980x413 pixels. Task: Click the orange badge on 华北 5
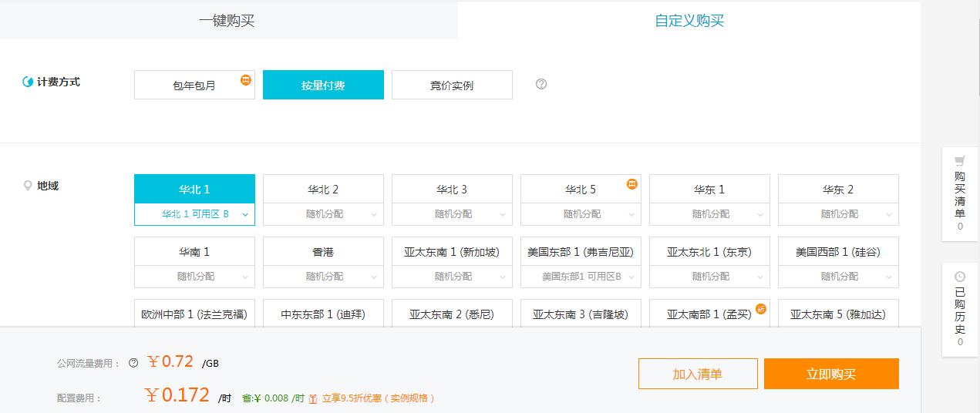(x=632, y=184)
